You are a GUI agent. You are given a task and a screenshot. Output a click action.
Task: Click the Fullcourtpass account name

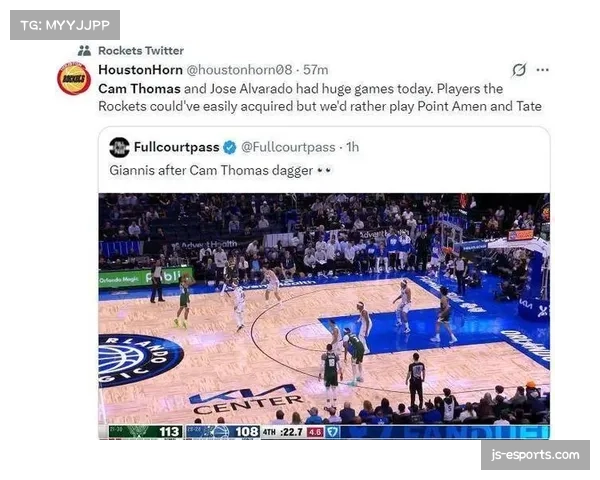176,147
